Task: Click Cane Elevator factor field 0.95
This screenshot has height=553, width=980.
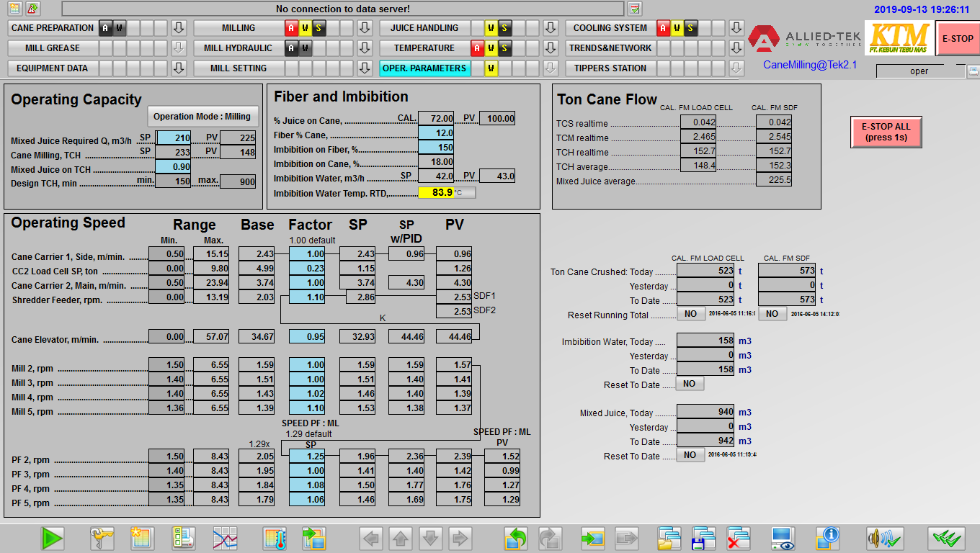Action: point(307,336)
